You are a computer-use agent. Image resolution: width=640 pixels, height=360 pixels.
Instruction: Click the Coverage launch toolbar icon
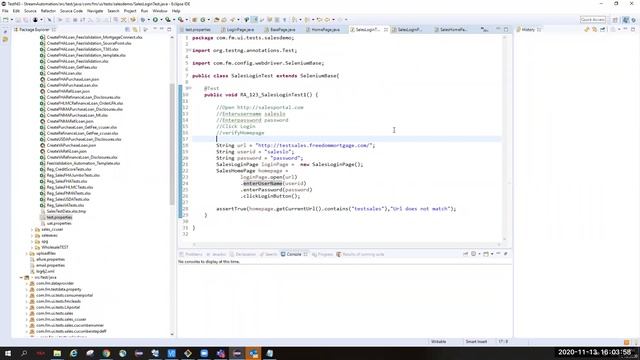[x=167, y=20]
